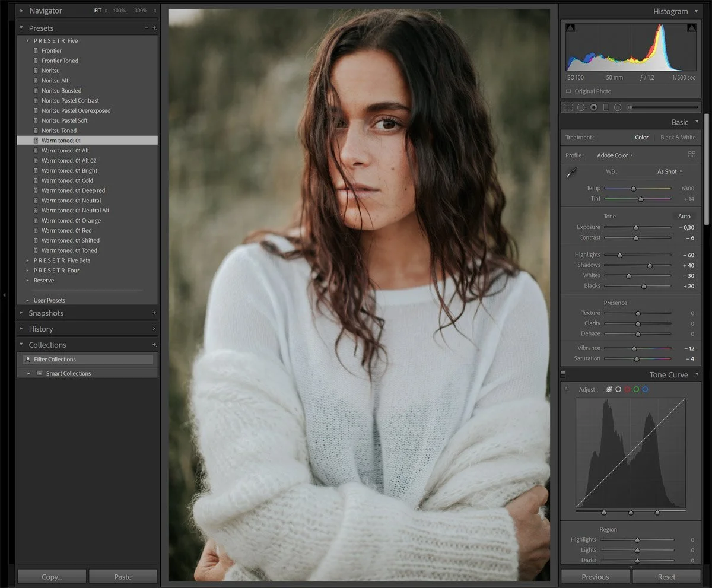712x588 pixels.
Task: Open the White Balance As Shot dropdown
Action: click(669, 171)
